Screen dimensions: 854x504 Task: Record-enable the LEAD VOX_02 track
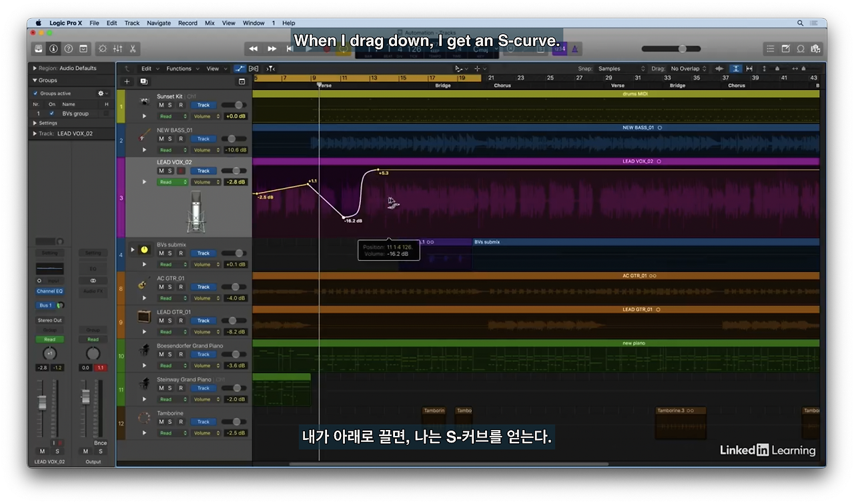(180, 171)
